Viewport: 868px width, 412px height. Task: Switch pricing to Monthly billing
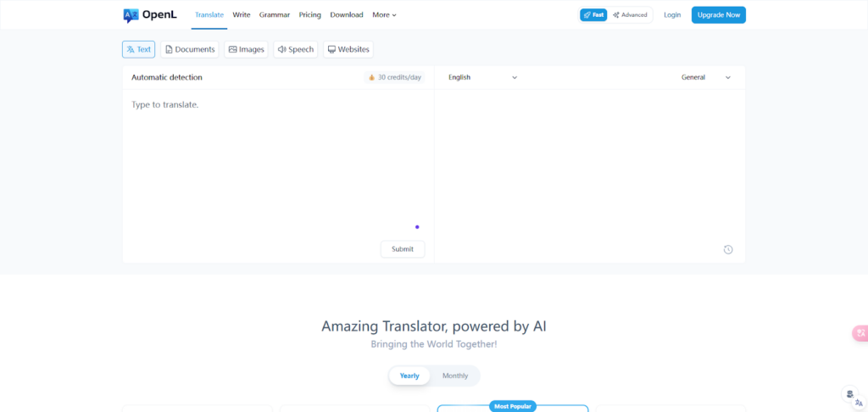click(455, 376)
